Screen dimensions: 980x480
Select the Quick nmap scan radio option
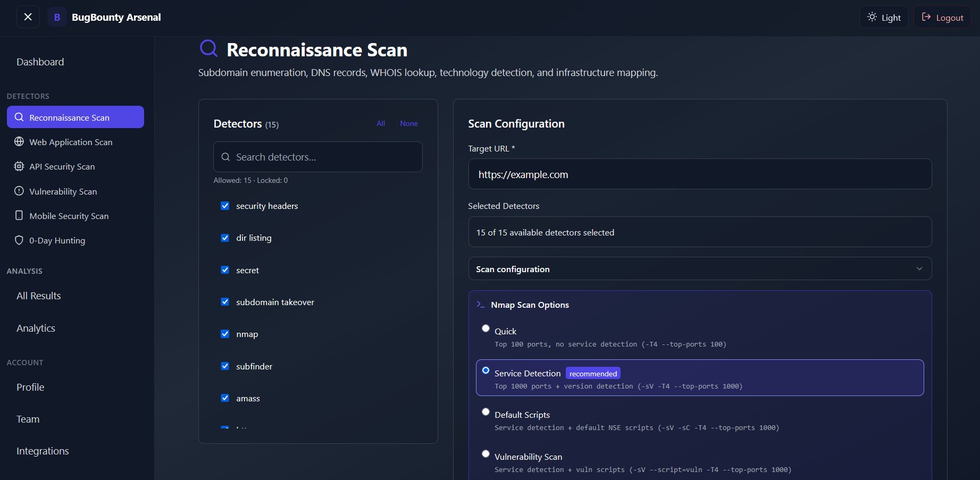(485, 329)
